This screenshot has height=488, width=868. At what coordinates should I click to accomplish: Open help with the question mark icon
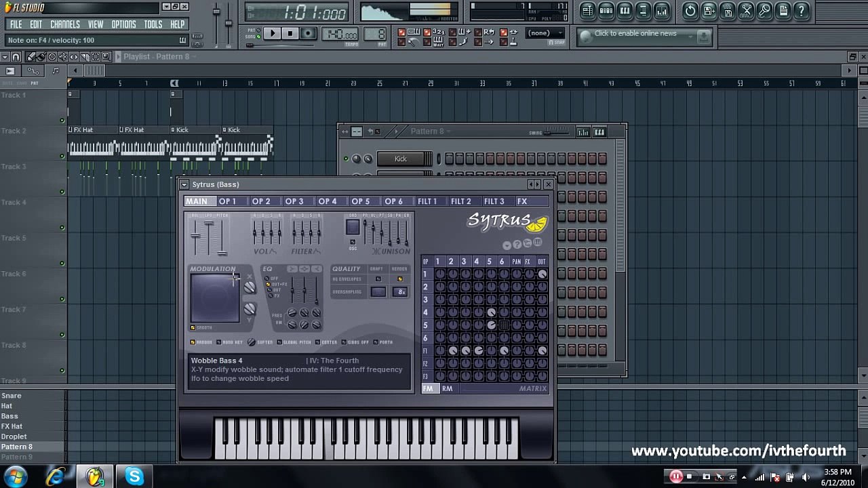tap(802, 11)
